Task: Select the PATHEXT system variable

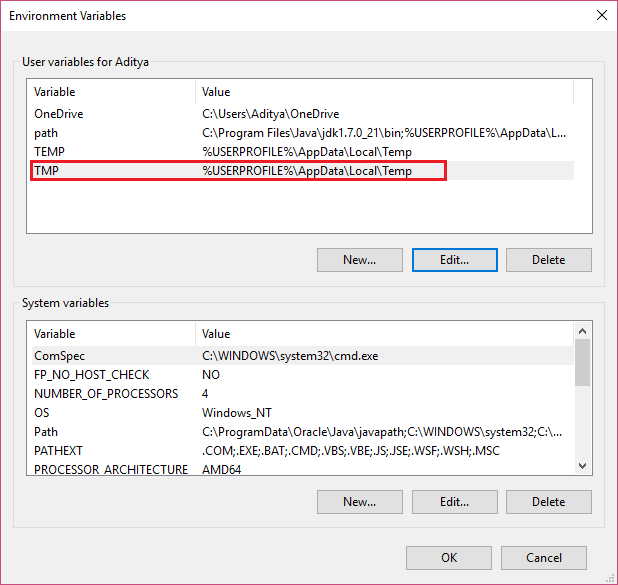Action: click(x=303, y=451)
